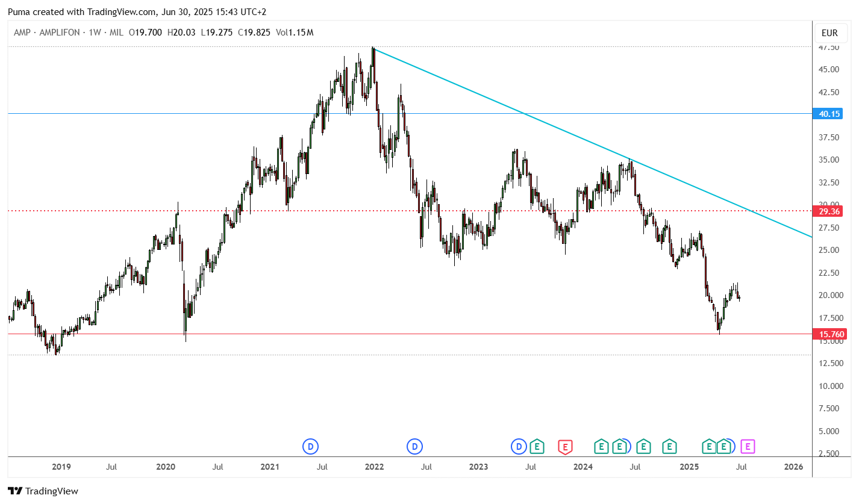
Task: Click the TradingView logo at the bottom
Action: pos(43,491)
